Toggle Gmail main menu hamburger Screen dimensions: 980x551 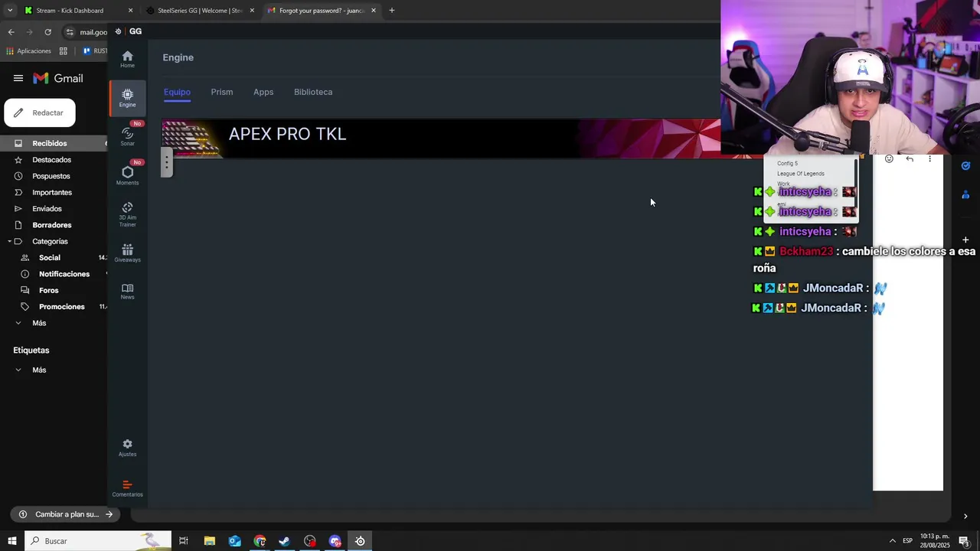click(x=18, y=78)
